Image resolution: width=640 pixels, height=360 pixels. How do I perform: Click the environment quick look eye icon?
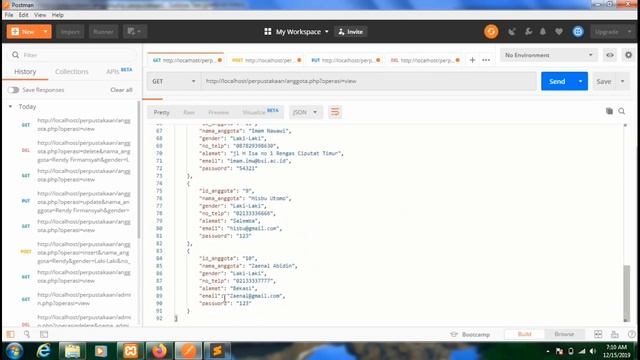click(610, 55)
